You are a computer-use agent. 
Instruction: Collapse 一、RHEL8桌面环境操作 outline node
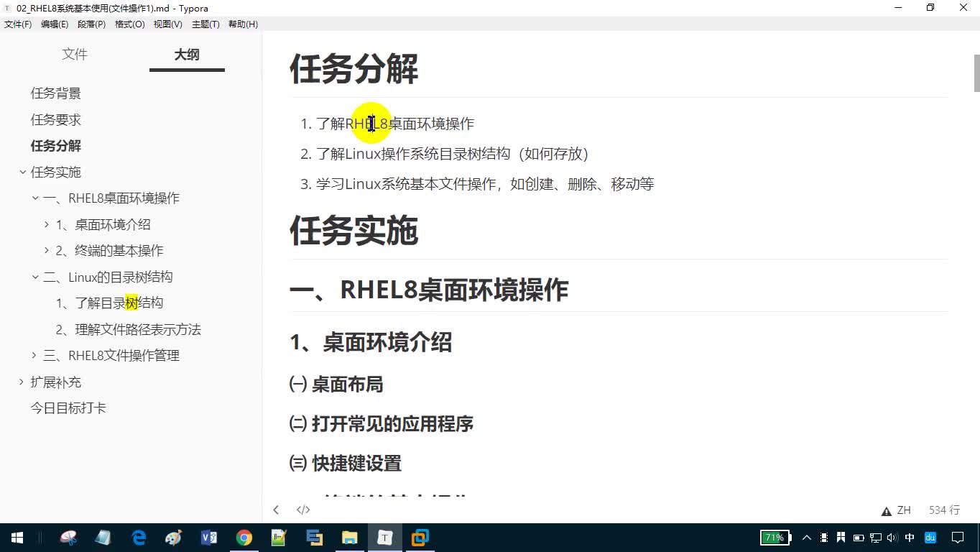[35, 198]
